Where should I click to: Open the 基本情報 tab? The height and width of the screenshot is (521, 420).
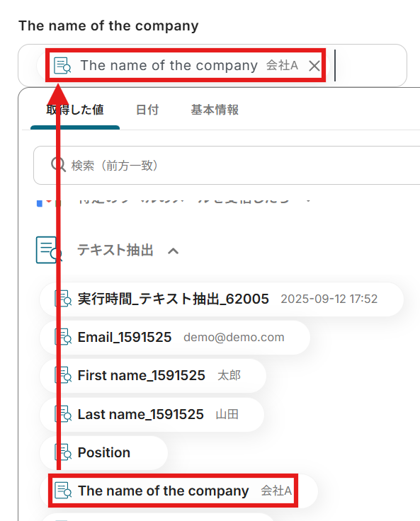(x=215, y=110)
